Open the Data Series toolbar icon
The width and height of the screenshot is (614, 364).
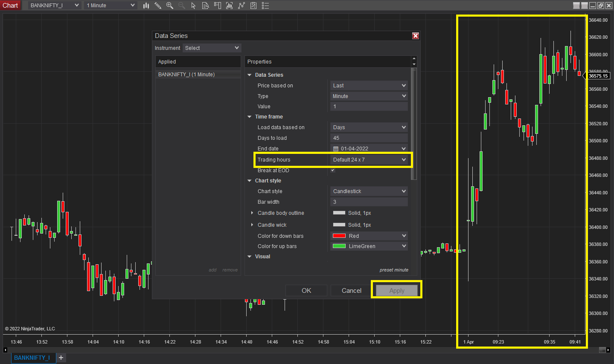pos(230,6)
